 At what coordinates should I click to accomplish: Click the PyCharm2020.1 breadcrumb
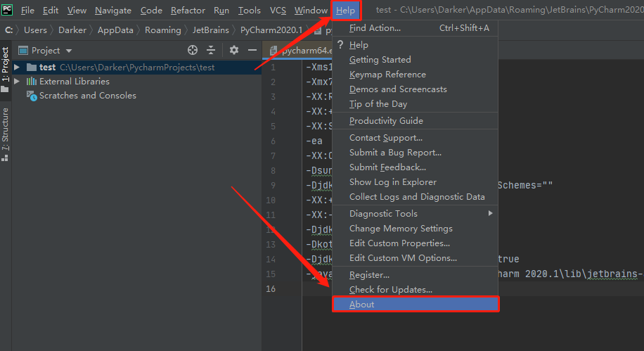click(271, 30)
